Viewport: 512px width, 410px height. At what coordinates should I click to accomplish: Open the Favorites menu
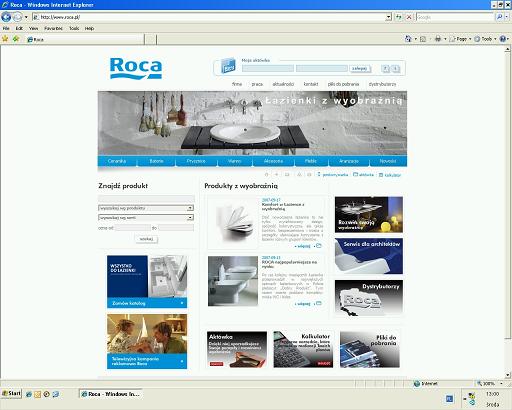tap(53, 28)
